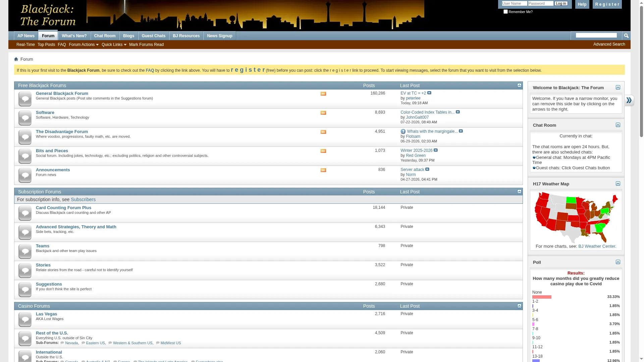
Task: Collapse the Subscription Forums category
Action: [x=519, y=192]
